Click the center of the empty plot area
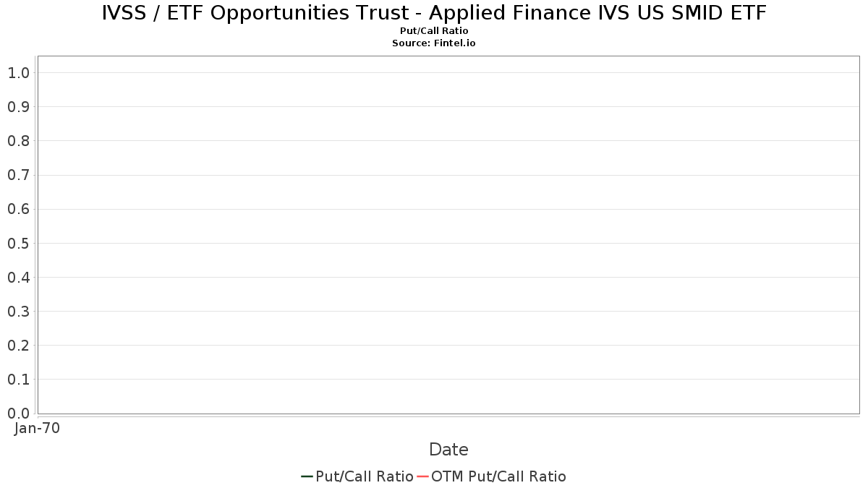Screen dimensions: 868x488 (448, 235)
